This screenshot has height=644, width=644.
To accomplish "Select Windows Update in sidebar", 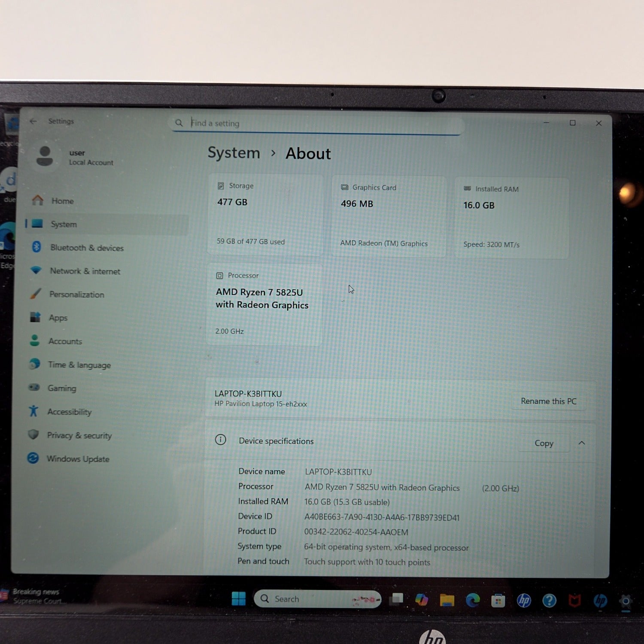I will (x=77, y=459).
